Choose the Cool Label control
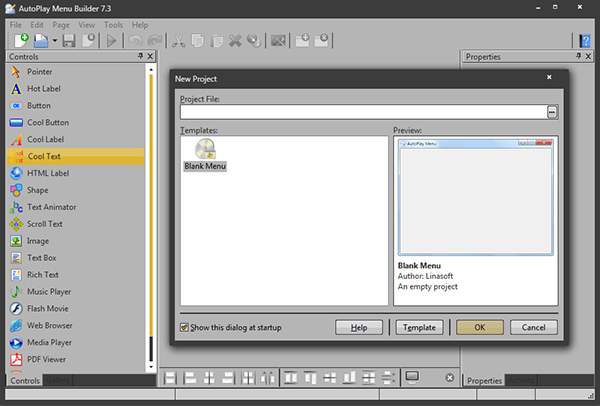The height and width of the screenshot is (406, 600). pyautogui.click(x=75, y=139)
